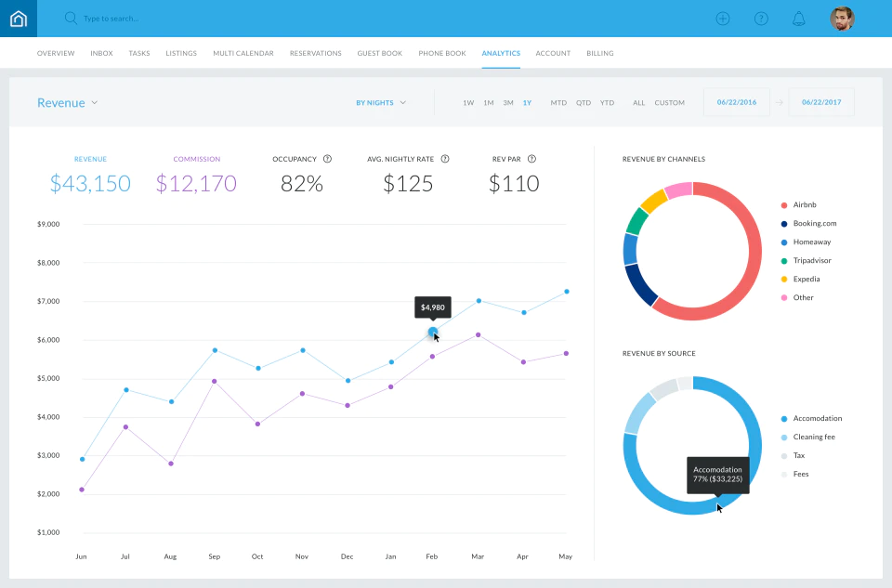This screenshot has height=588, width=892.
Task: Click the Accomodation legend swatch
Action: click(784, 419)
